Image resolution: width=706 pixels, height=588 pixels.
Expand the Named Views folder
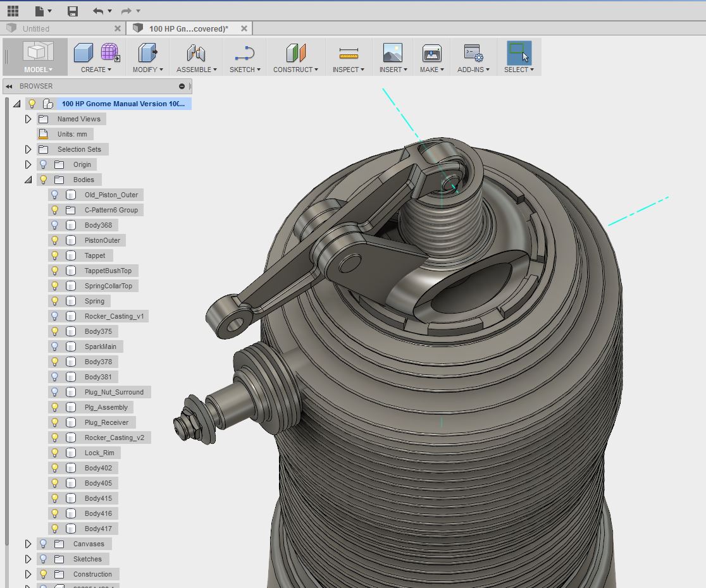pos(28,119)
